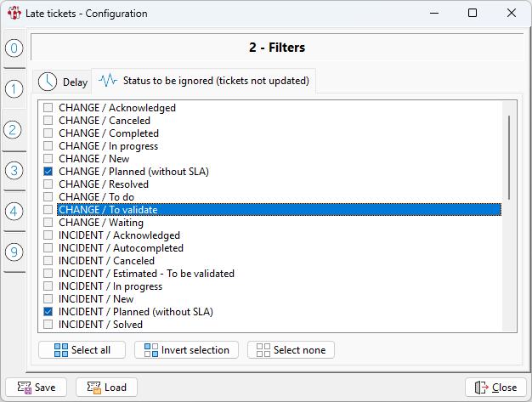This screenshot has width=532, height=402.
Task: Clear checks with Select none
Action: point(291,350)
